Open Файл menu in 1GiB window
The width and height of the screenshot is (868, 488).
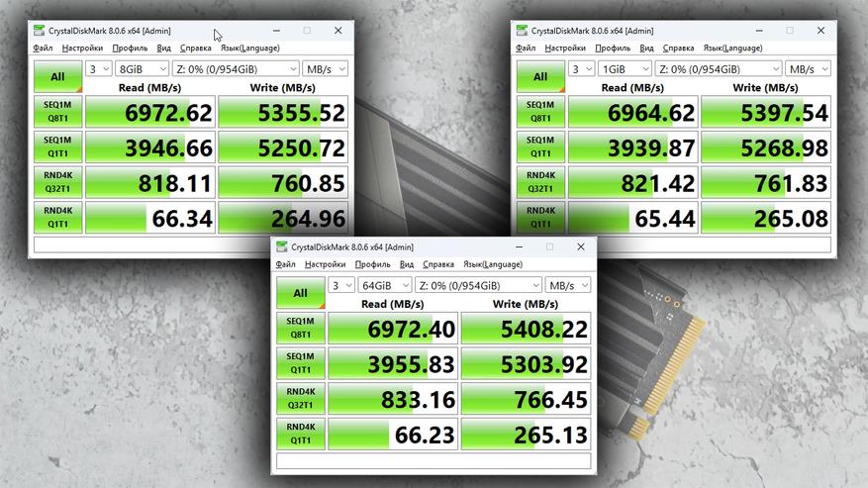pos(526,49)
